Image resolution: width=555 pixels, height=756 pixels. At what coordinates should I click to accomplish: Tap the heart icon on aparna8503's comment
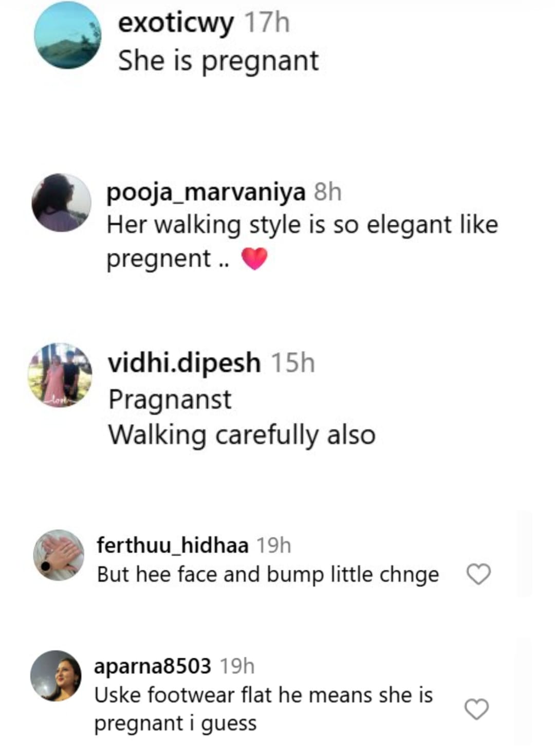(476, 709)
